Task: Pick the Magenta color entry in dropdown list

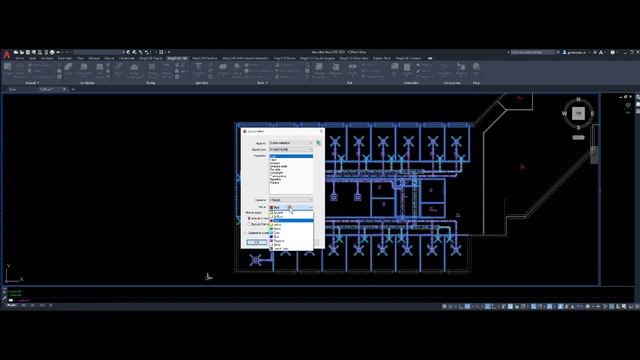Action: point(291,241)
